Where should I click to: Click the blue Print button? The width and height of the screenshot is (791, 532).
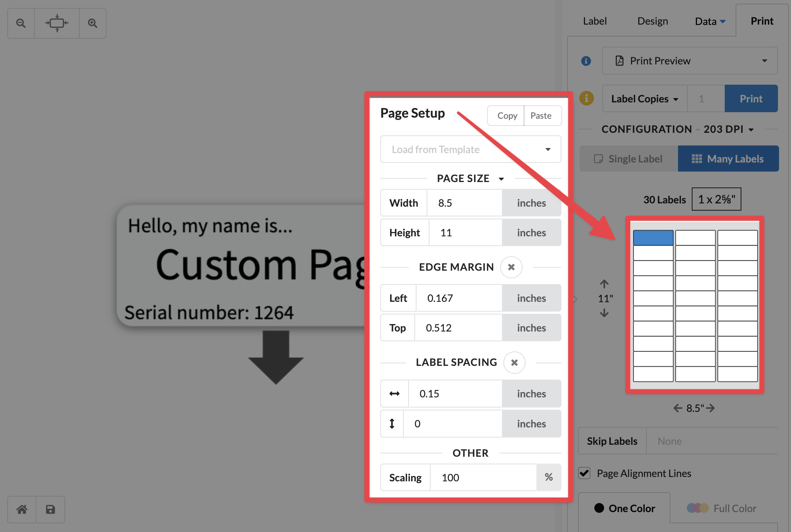click(751, 99)
